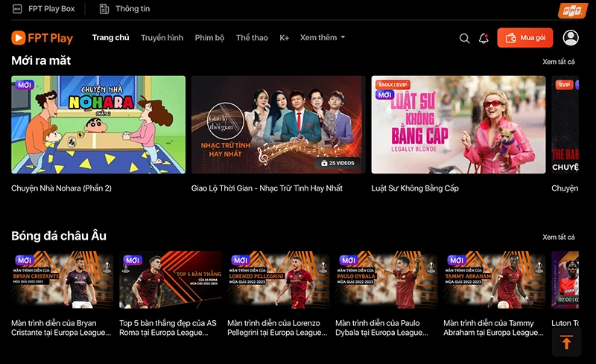Screen dimensions: 596x364
Task: Click title Màn trình diễn của Tammy Abraham
Action: (x=493, y=328)
